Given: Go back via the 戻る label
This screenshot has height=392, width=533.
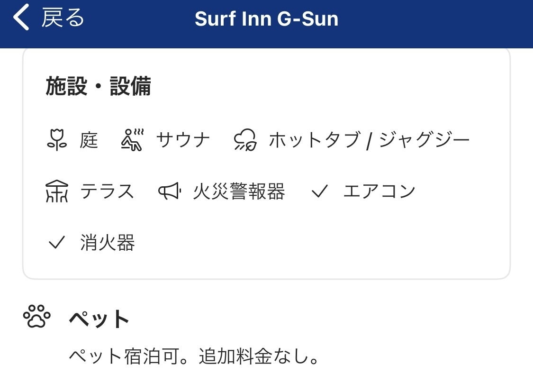Looking at the screenshot, I should pos(63,19).
